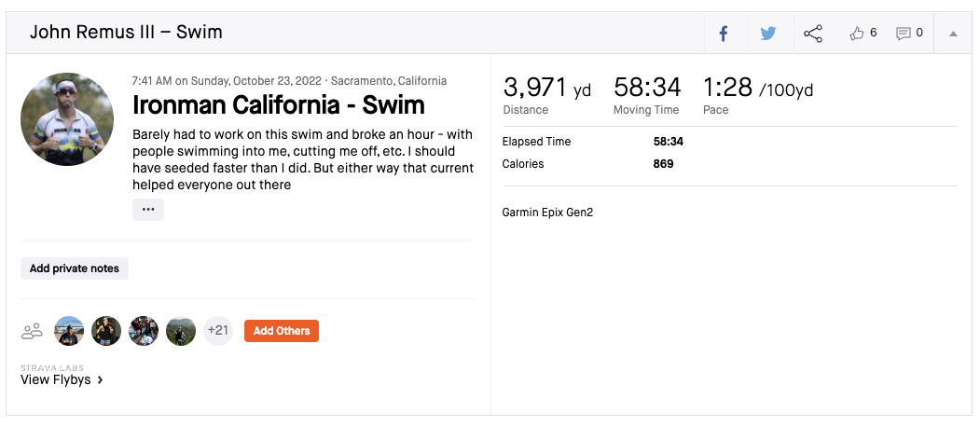
Task: Collapse the activity panel arrow
Action: tap(953, 34)
